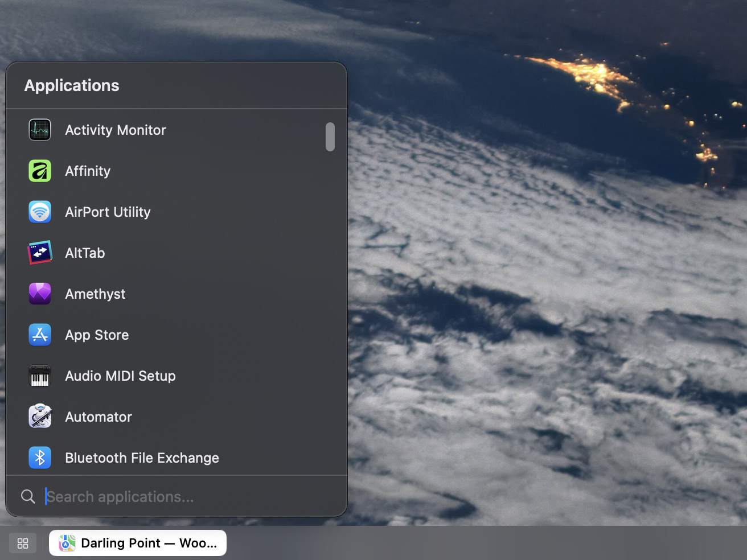Click the Audio MIDI Setup keyboard icon
The width and height of the screenshot is (747, 560).
pyautogui.click(x=39, y=376)
